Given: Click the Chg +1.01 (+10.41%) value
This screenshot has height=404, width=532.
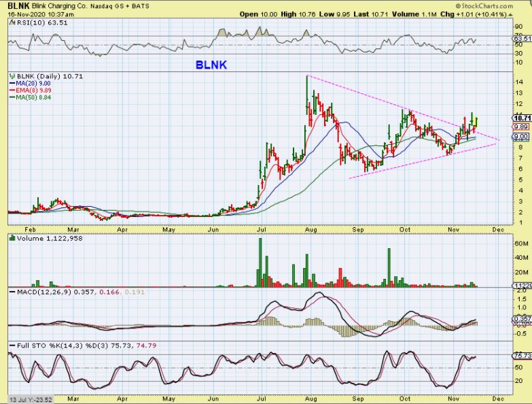Looking at the screenshot, I should point(474,14).
